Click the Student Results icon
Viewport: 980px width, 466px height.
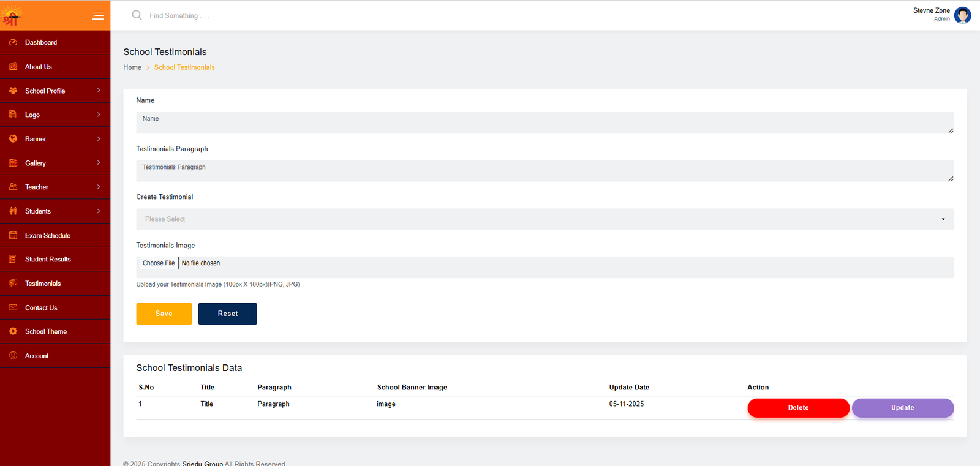[13, 259]
